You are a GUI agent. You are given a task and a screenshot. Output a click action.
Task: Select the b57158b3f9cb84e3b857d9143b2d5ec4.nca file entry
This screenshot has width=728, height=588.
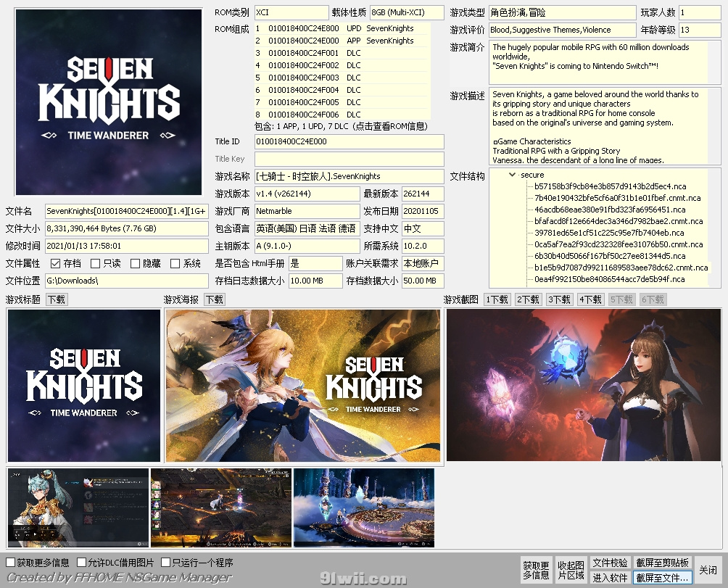tap(610, 186)
